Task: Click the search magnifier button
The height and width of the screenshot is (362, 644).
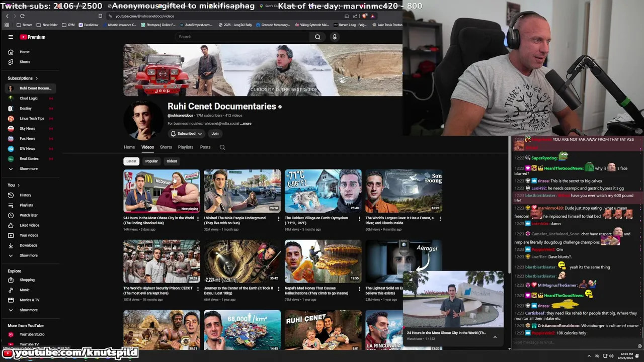Action: click(x=317, y=37)
